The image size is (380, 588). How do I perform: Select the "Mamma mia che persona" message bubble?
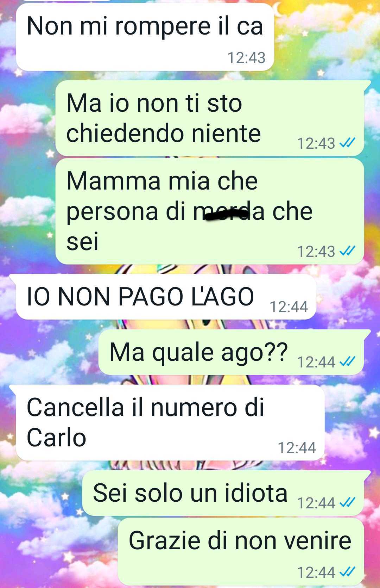click(x=210, y=211)
